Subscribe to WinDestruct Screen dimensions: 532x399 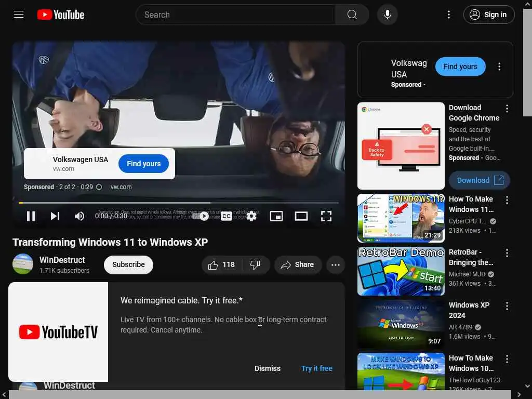(x=128, y=264)
